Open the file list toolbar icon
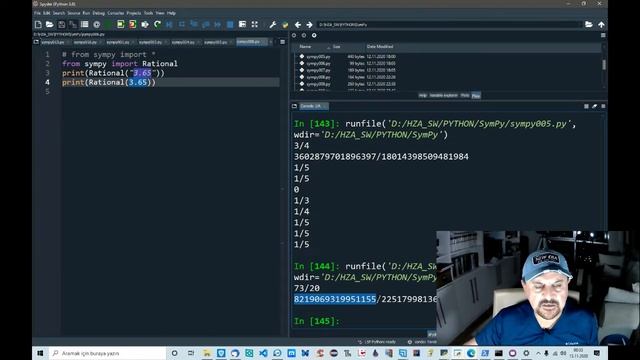 point(84,24)
